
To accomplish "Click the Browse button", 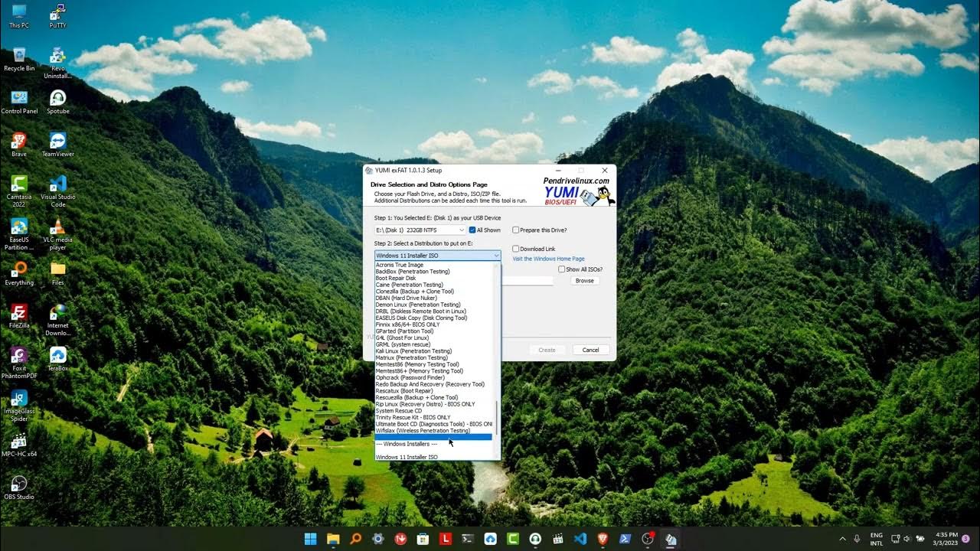I will point(585,281).
